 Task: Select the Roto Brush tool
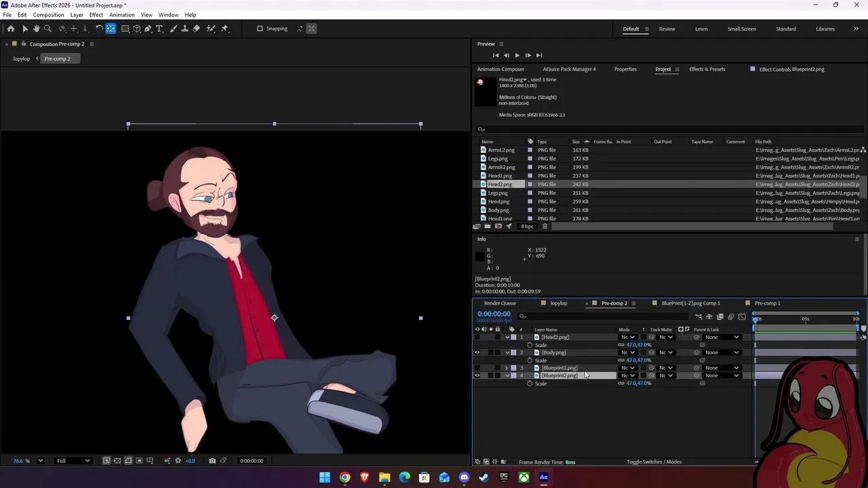coord(211,28)
